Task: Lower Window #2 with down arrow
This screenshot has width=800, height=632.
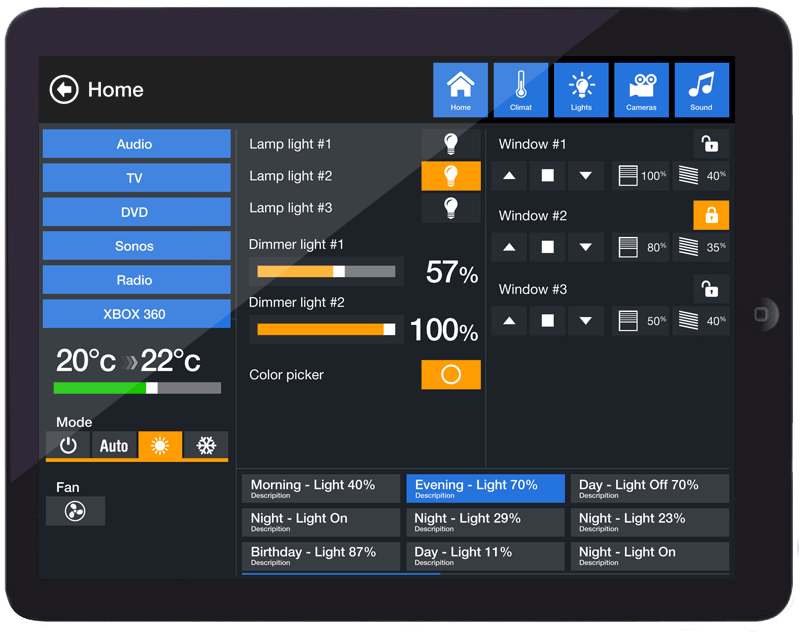Action: point(586,247)
